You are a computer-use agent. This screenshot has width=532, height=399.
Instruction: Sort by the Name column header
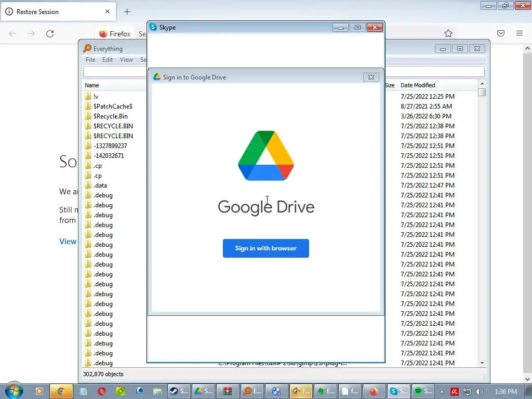[91, 85]
